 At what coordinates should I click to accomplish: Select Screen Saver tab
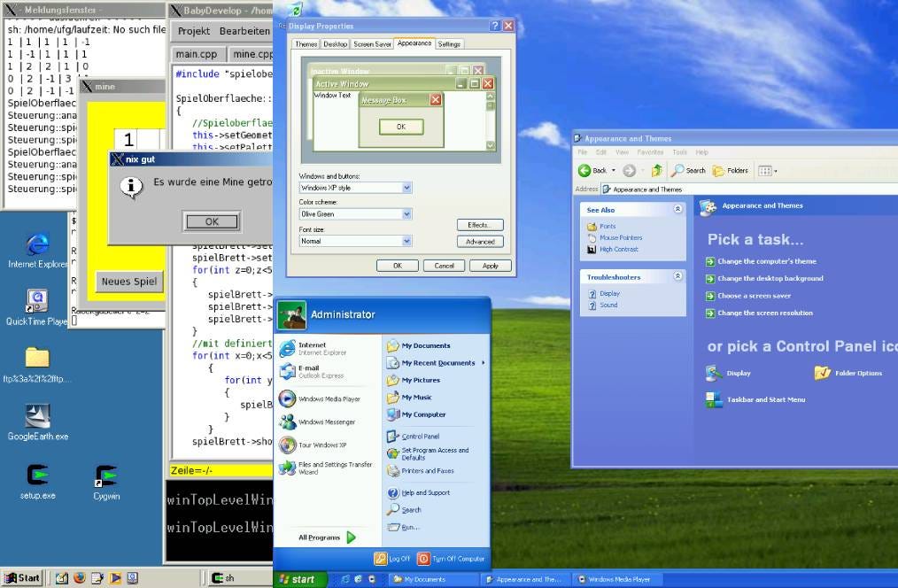click(372, 44)
